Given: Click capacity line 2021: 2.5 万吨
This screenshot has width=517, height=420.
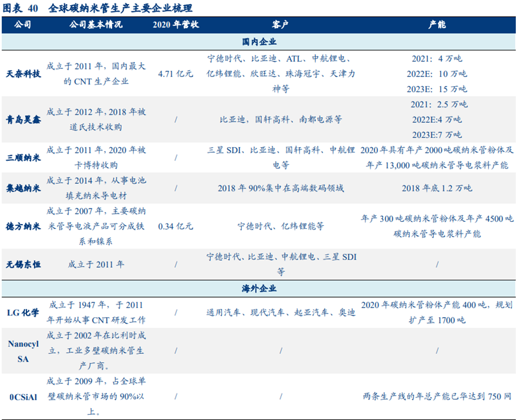Looking at the screenshot, I should click(x=439, y=105).
